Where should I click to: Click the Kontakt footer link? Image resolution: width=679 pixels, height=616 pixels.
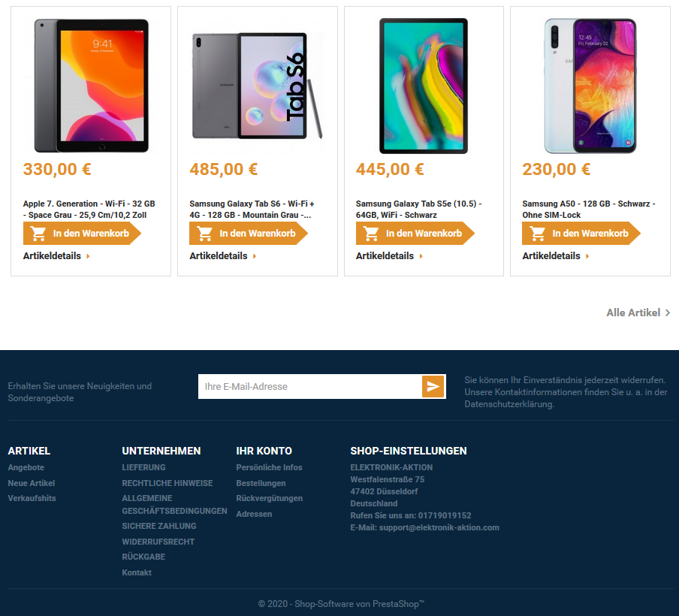click(x=137, y=572)
